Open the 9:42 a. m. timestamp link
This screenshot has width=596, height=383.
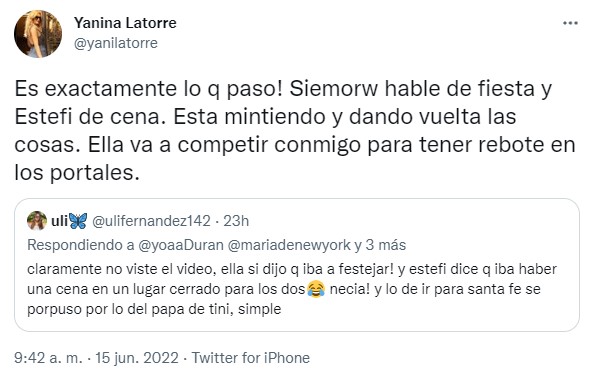[48, 358]
